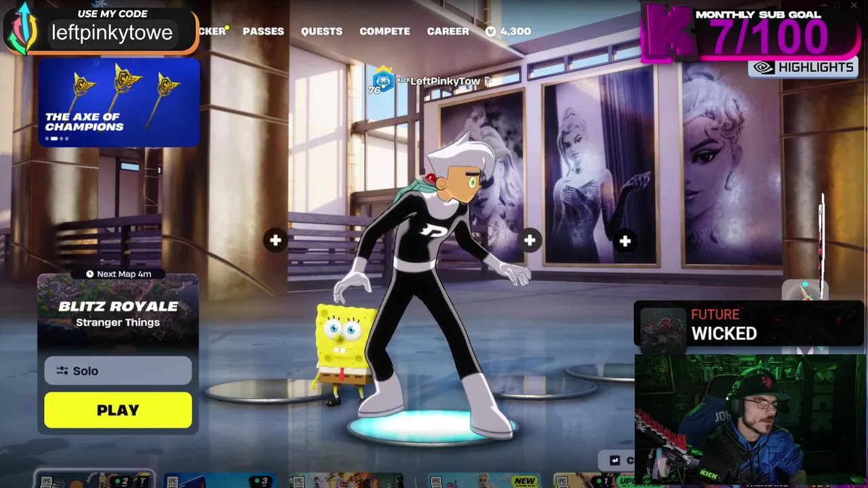This screenshot has width=868, height=488.
Task: Click the creator code arrows logo
Action: tap(24, 28)
